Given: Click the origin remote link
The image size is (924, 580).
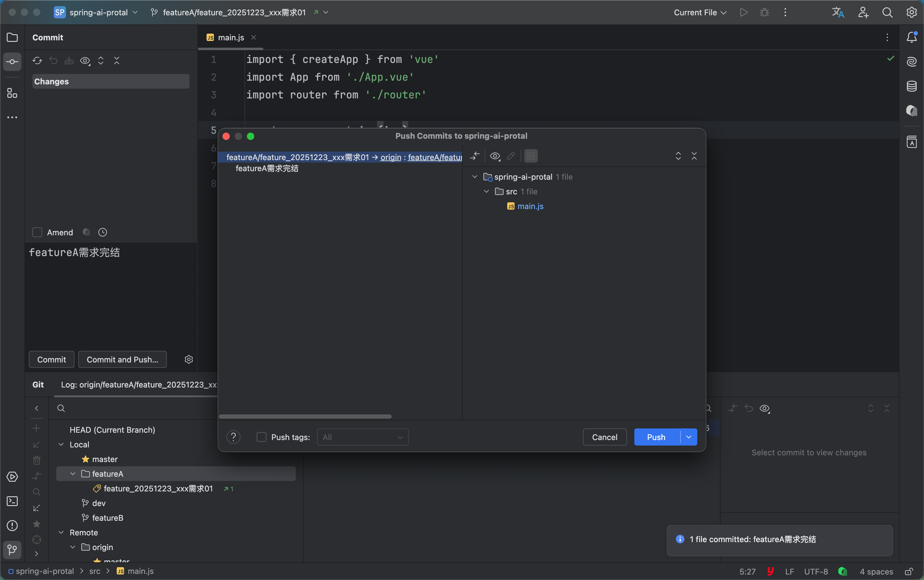Looking at the screenshot, I should [x=391, y=157].
